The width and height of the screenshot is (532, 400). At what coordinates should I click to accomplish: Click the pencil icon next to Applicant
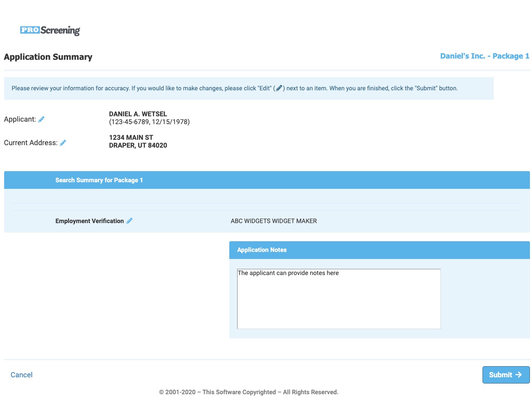pyautogui.click(x=41, y=120)
